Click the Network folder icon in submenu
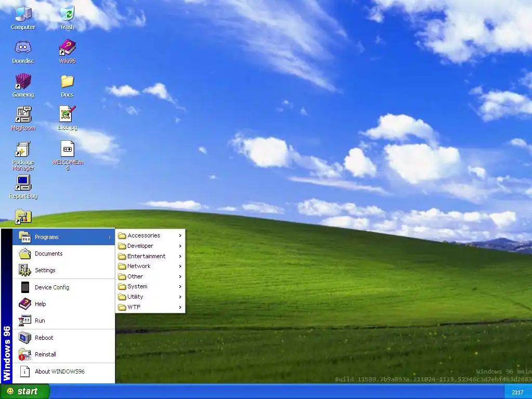The height and width of the screenshot is (399, 532). pyautogui.click(x=122, y=267)
